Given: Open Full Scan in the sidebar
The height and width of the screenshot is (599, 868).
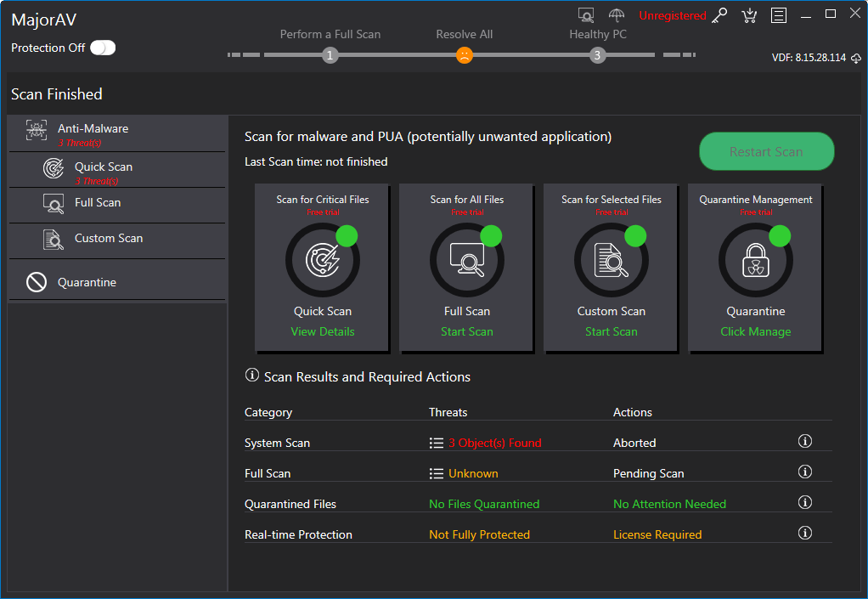Looking at the screenshot, I should coord(98,203).
